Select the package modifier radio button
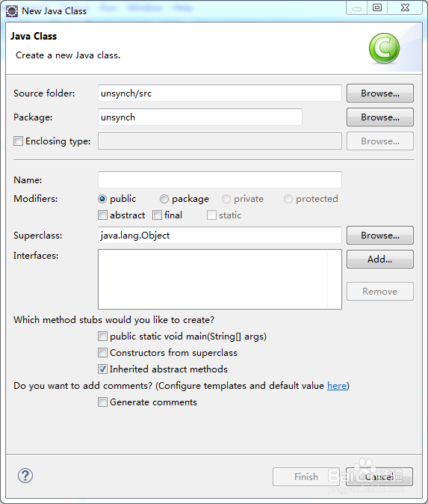Screen dimensions: 428x504 pos(164,199)
